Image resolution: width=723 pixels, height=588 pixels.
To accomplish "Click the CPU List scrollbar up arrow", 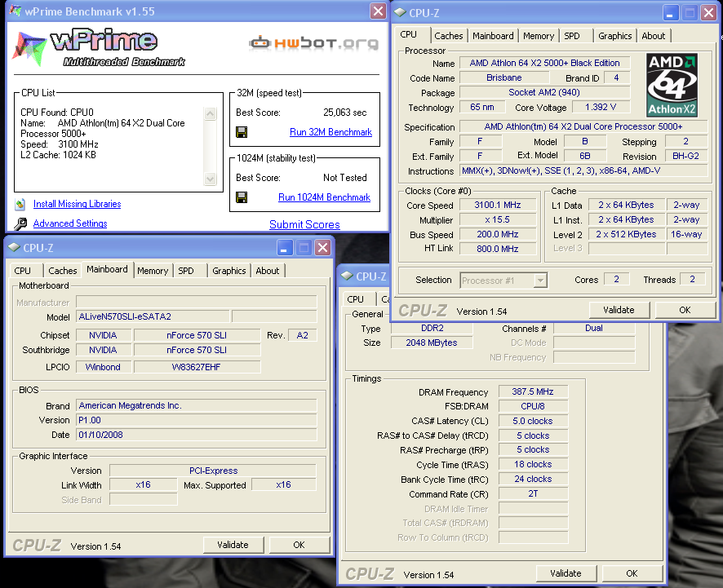I will 211,113.
